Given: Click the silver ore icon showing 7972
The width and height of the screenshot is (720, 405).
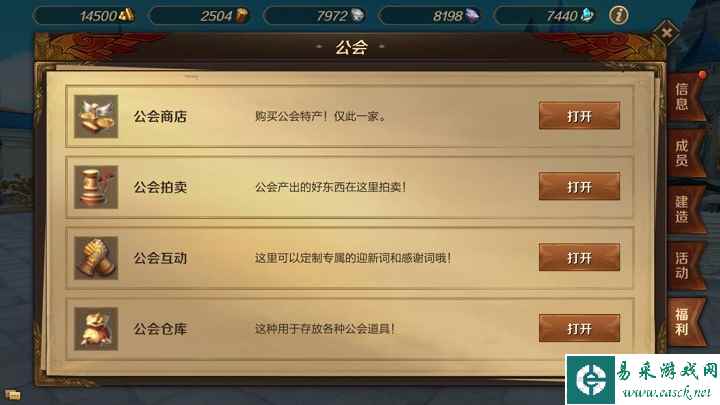Looking at the screenshot, I should (357, 16).
